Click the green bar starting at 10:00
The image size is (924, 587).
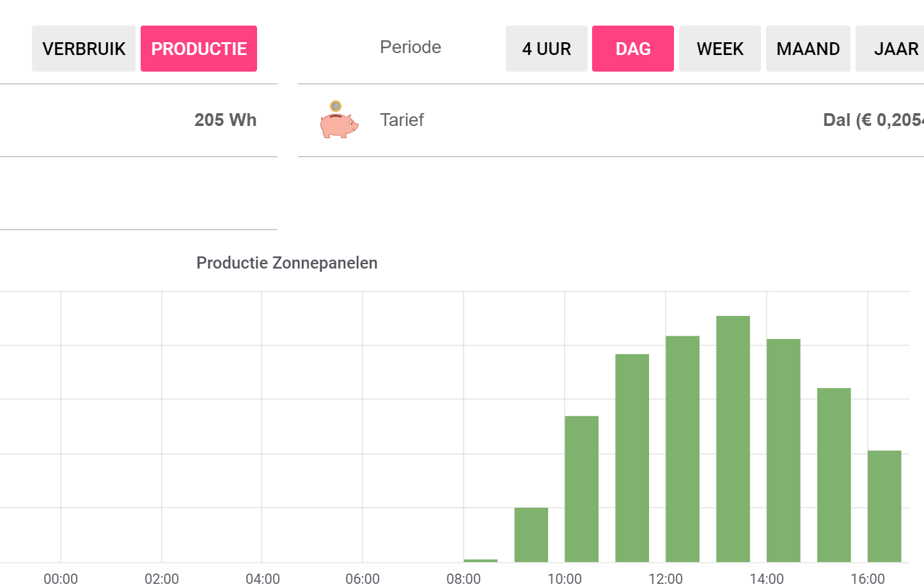pos(581,489)
